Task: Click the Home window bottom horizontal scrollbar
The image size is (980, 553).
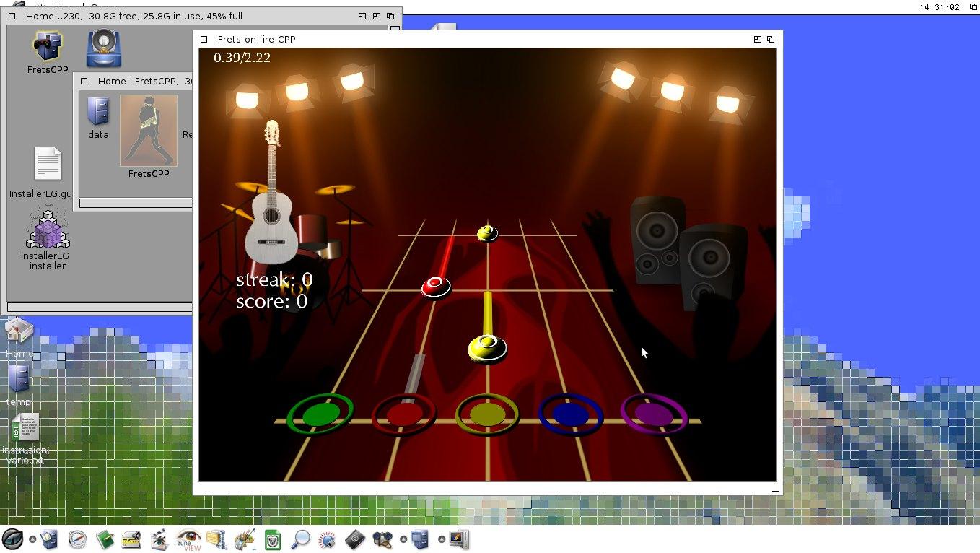Action: pos(100,307)
